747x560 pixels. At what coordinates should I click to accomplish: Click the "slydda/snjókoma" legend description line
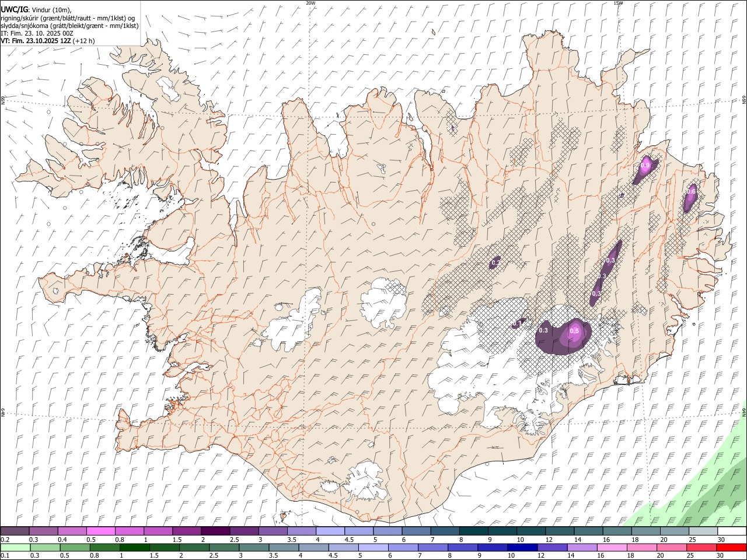pyautogui.click(x=69, y=26)
